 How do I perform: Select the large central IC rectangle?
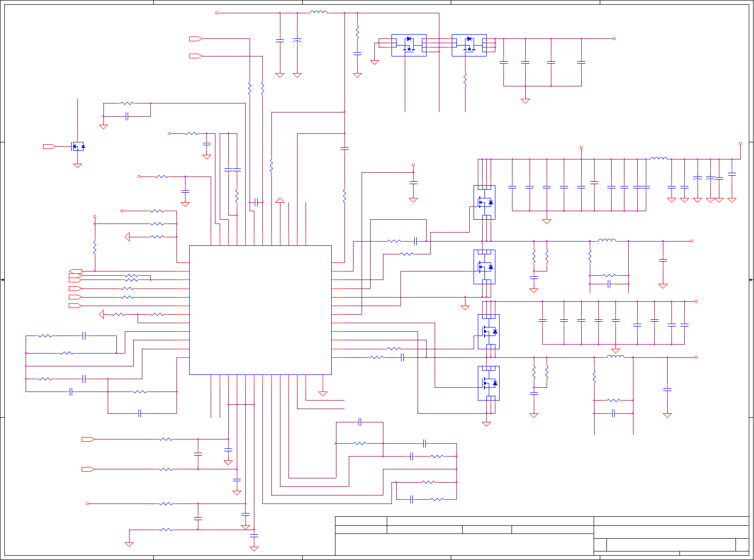[260, 310]
